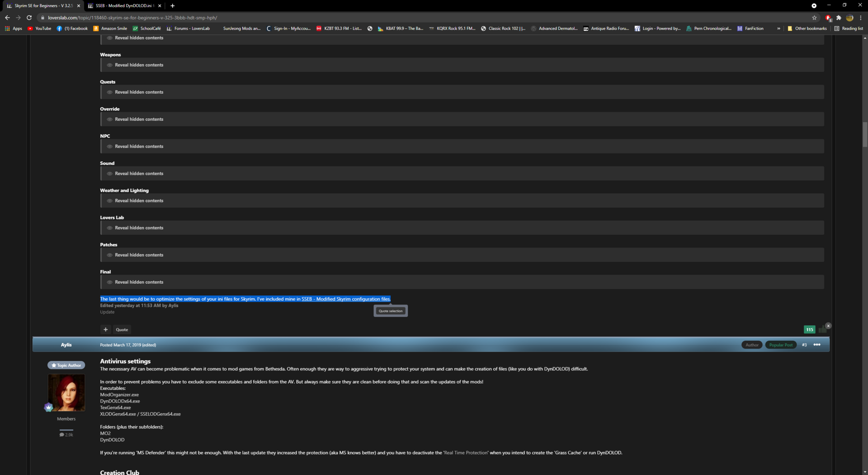Open the Classic Rock 102 bookmark
The height and width of the screenshot is (475, 868).
pyautogui.click(x=503, y=28)
